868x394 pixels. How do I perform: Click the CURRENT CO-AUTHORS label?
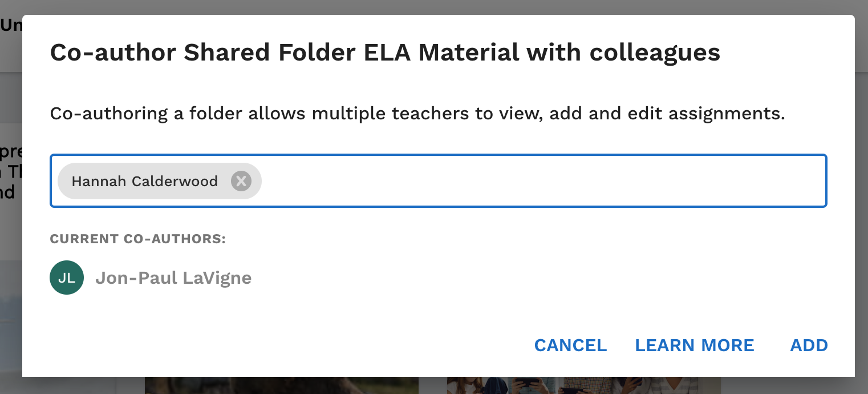138,239
